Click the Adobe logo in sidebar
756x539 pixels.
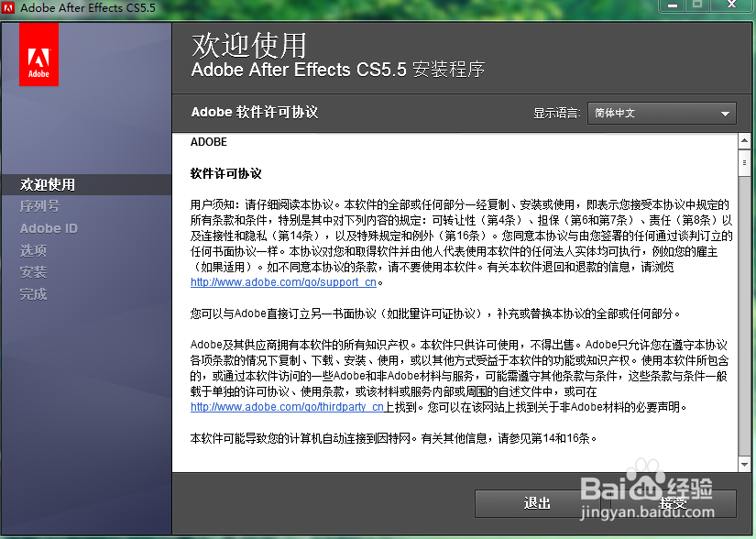tap(38, 54)
